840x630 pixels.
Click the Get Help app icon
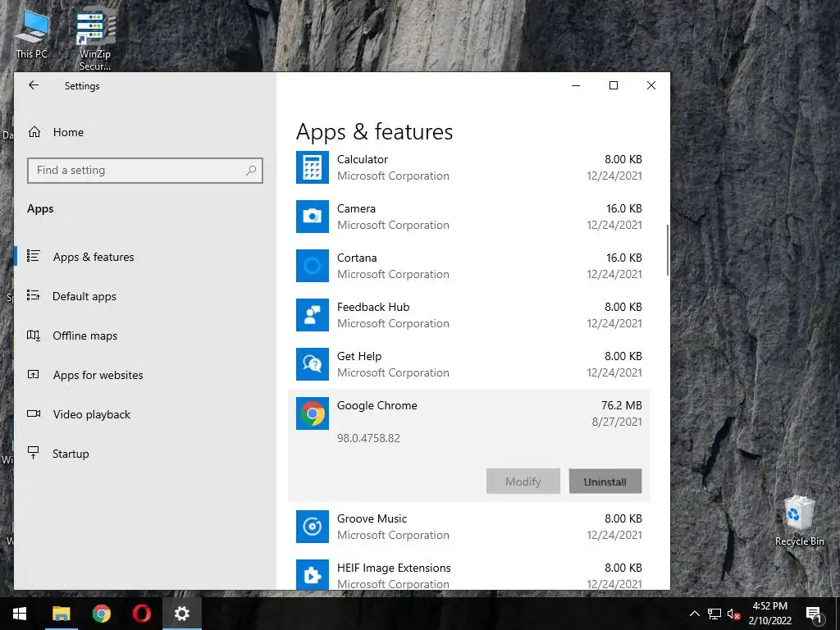pyautogui.click(x=313, y=364)
